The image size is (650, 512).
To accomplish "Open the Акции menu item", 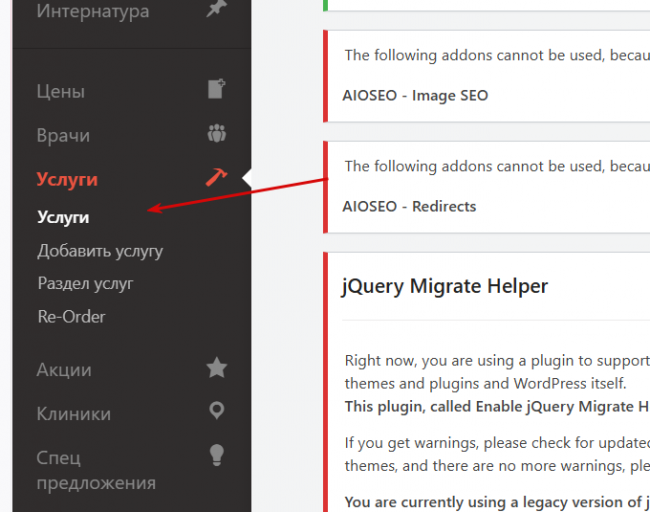I will coord(64,370).
